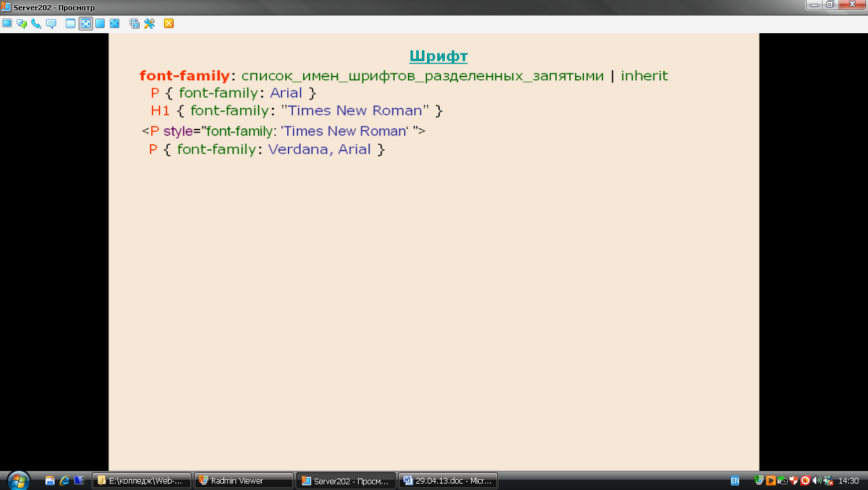The height and width of the screenshot is (490, 868).
Task: Restore the Server202 viewer window size
Action: [830, 4]
